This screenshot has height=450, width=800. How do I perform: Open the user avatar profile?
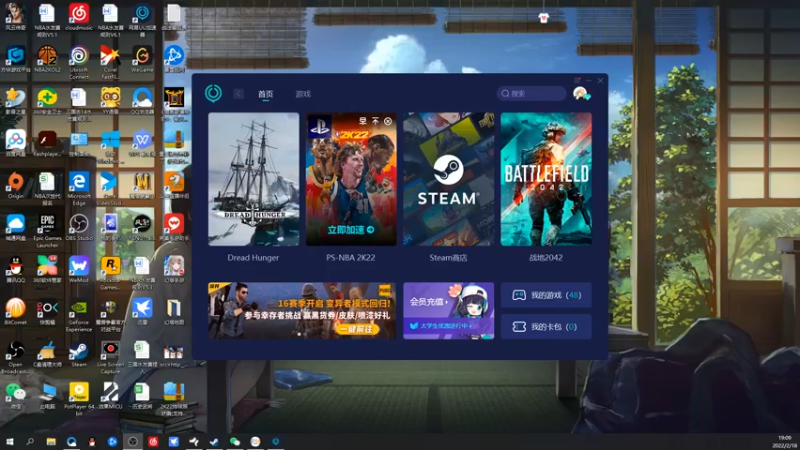click(x=581, y=93)
